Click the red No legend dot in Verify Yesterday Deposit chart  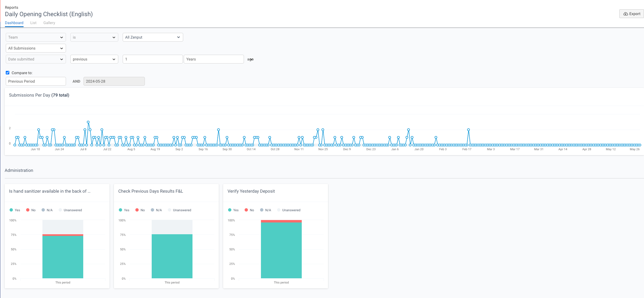coord(246,210)
